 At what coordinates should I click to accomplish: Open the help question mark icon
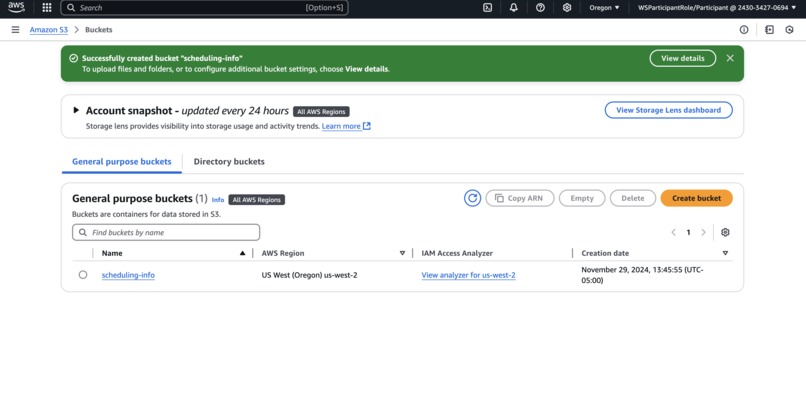pyautogui.click(x=540, y=8)
